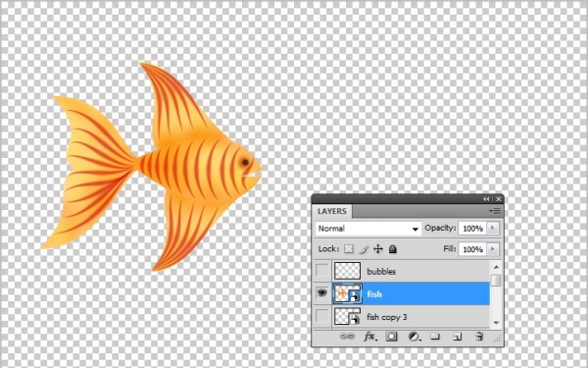Create a new group folder
Image resolution: width=588 pixels, height=368 pixels.
pyautogui.click(x=435, y=336)
